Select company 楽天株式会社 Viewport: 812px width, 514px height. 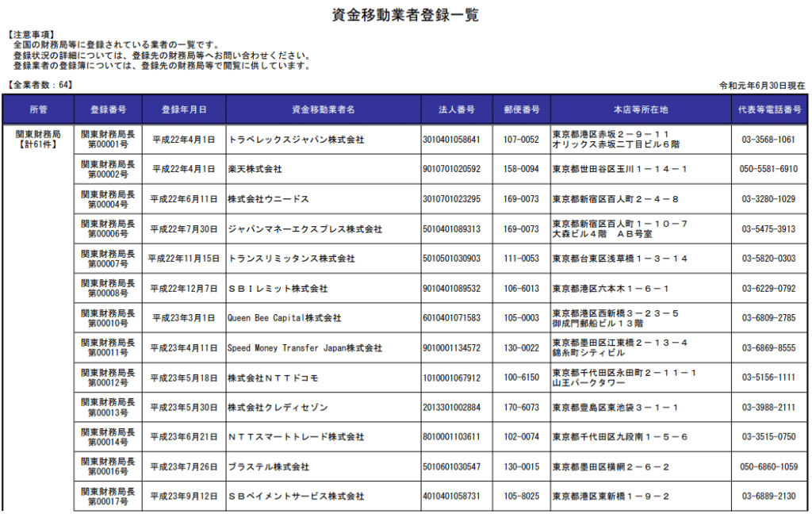[x=255, y=169]
